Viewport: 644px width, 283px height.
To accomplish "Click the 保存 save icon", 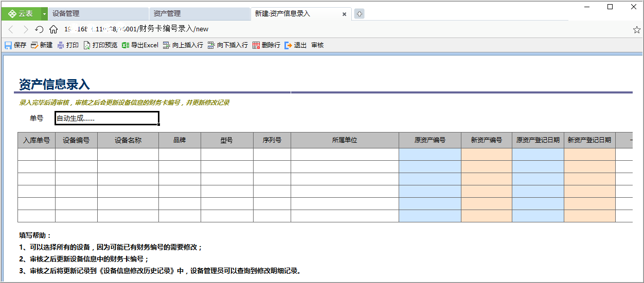I will [x=8, y=45].
